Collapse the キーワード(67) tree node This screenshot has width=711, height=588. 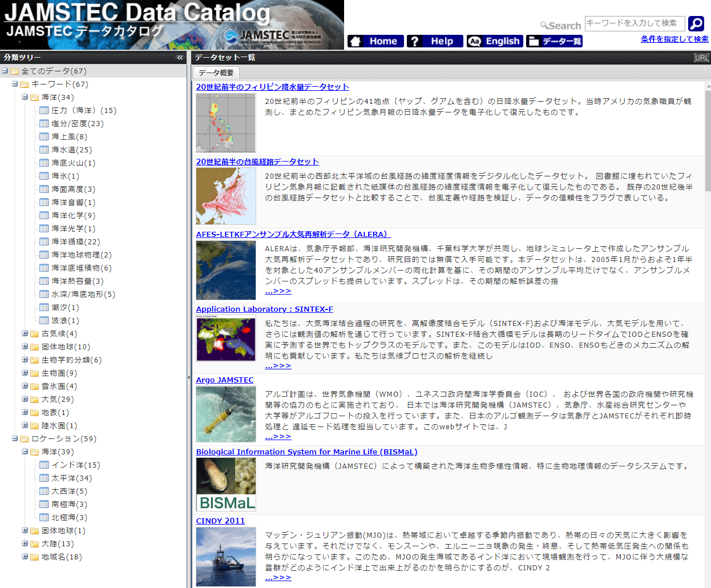(15, 84)
